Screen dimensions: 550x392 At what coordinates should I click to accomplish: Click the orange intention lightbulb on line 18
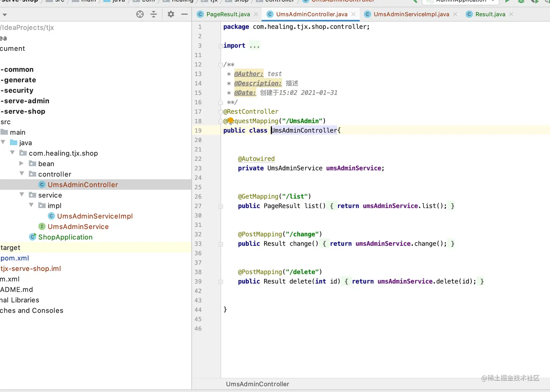(x=230, y=120)
